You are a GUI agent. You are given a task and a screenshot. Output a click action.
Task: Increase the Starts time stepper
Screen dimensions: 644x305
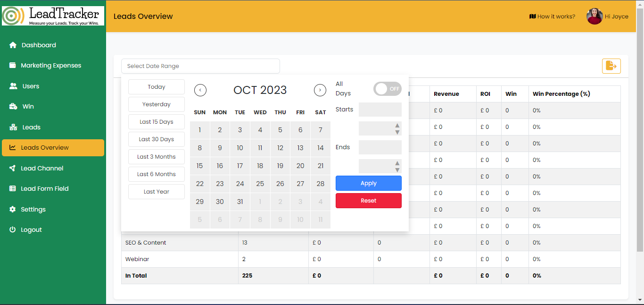(x=397, y=126)
